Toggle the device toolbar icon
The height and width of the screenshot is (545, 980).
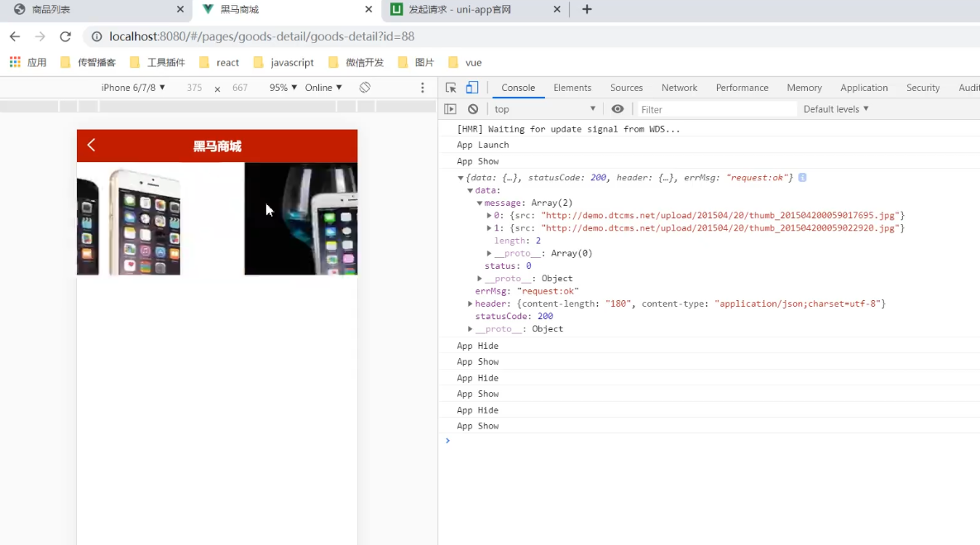pos(472,88)
